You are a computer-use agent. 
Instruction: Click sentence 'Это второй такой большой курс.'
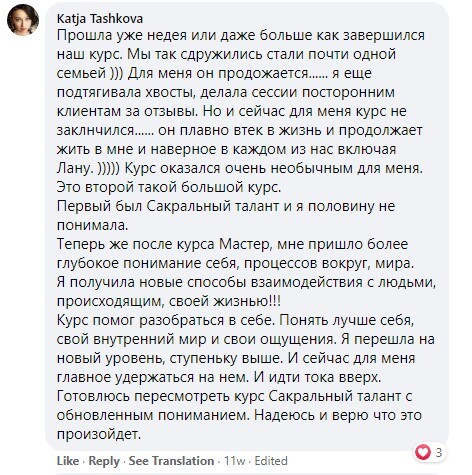pos(169,187)
